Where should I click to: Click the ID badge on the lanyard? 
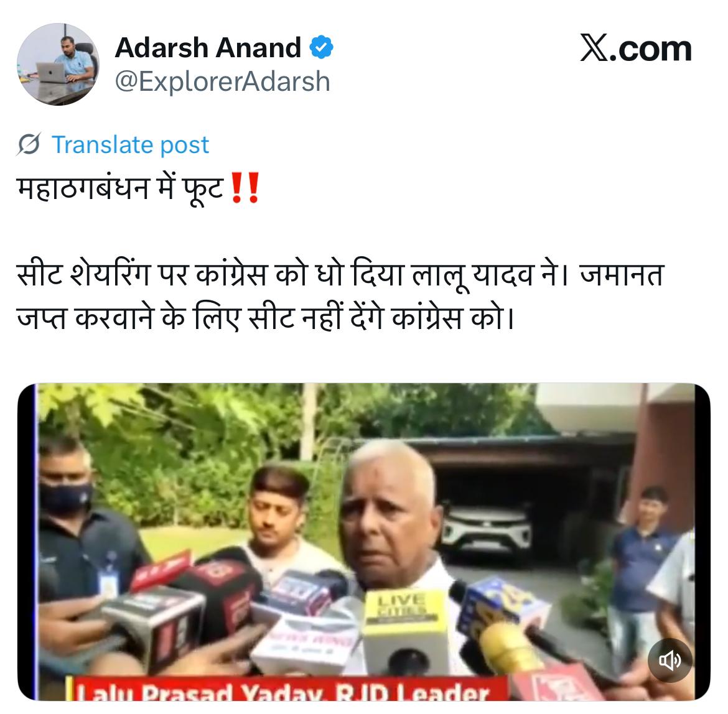click(x=108, y=583)
